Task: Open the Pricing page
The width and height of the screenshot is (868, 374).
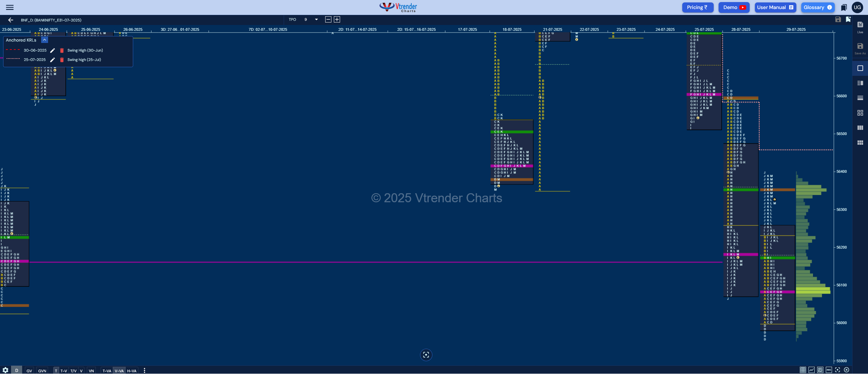Action: click(697, 7)
